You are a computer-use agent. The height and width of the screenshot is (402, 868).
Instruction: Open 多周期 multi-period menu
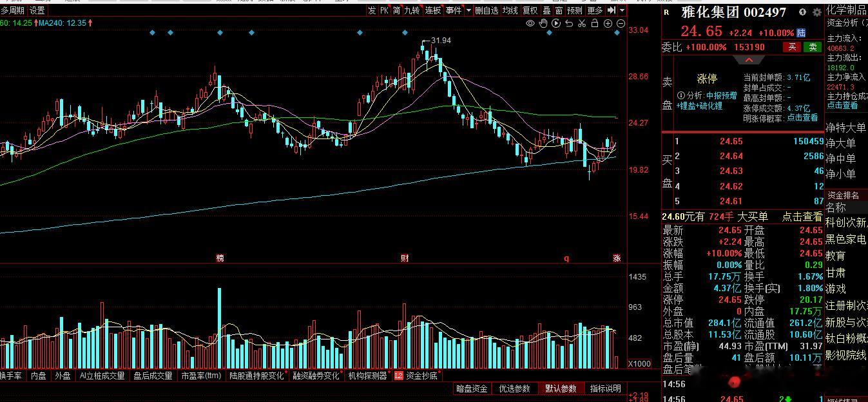13,10
